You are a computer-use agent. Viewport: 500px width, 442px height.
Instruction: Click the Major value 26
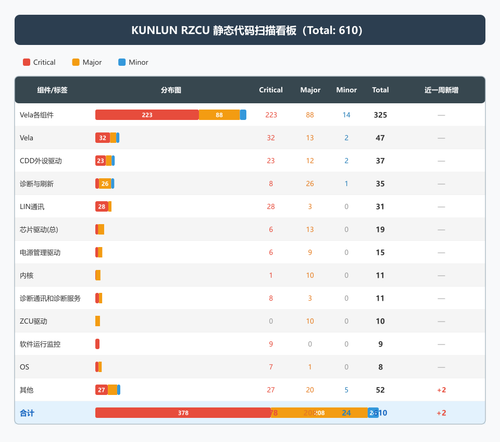click(x=310, y=184)
